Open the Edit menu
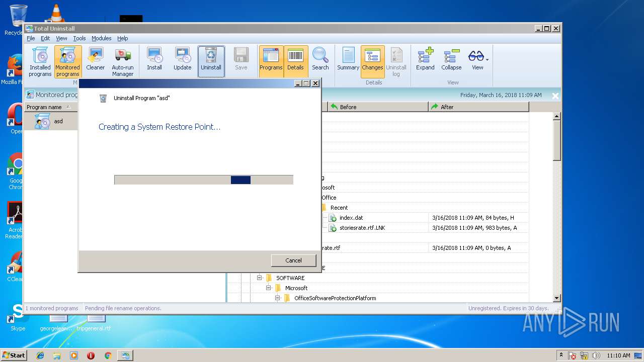The width and height of the screenshot is (644, 362). pos(45,38)
